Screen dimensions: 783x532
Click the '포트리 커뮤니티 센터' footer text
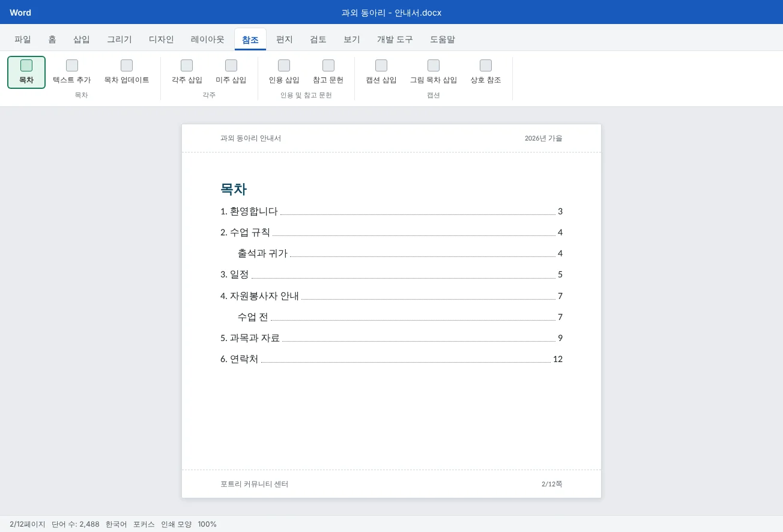255,484
